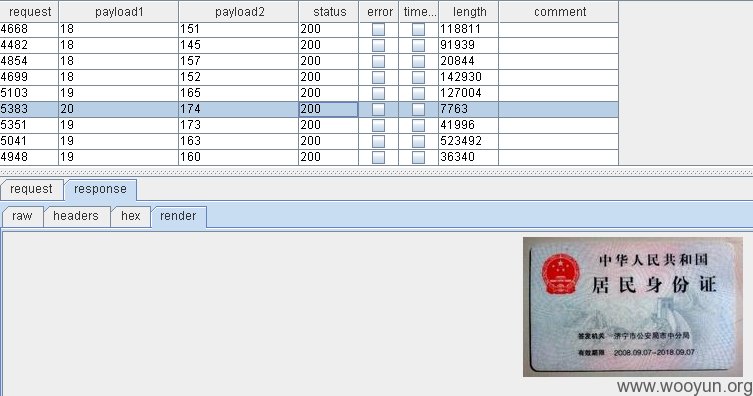Select request number 5041 cell

click(x=29, y=141)
